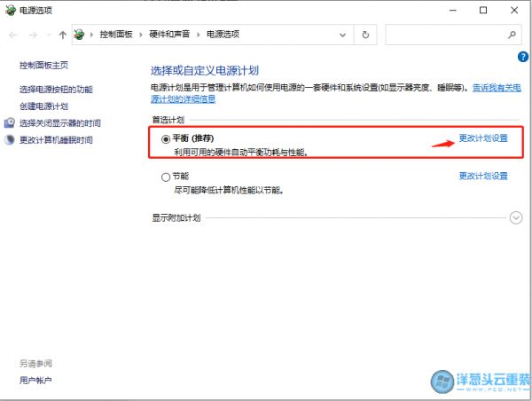
Task: Minimize the 电源选项 window
Action: pyautogui.click(x=452, y=10)
